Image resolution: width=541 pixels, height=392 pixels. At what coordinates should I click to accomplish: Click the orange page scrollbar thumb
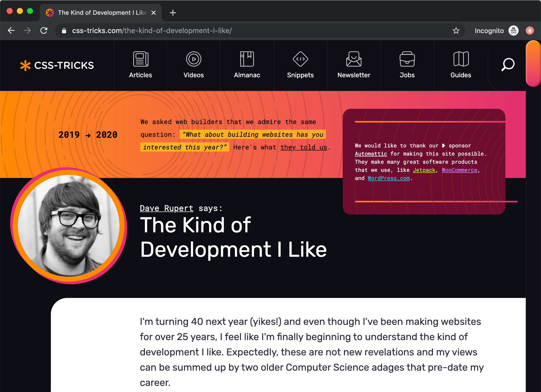(533, 64)
